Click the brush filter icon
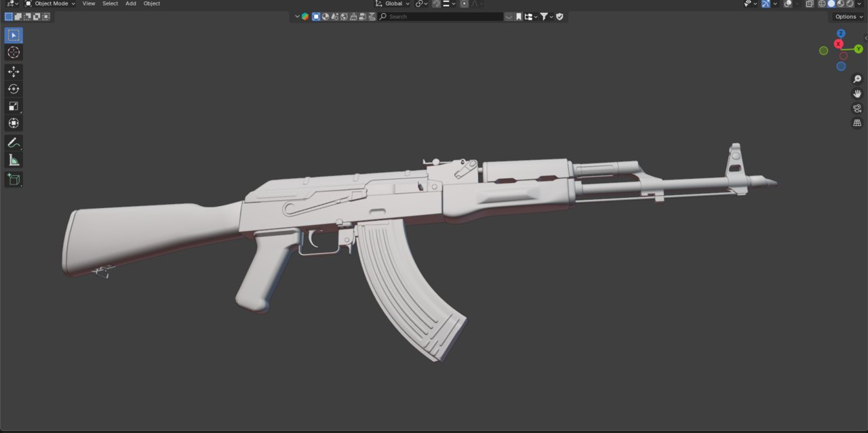The image size is (868, 433). [353, 16]
